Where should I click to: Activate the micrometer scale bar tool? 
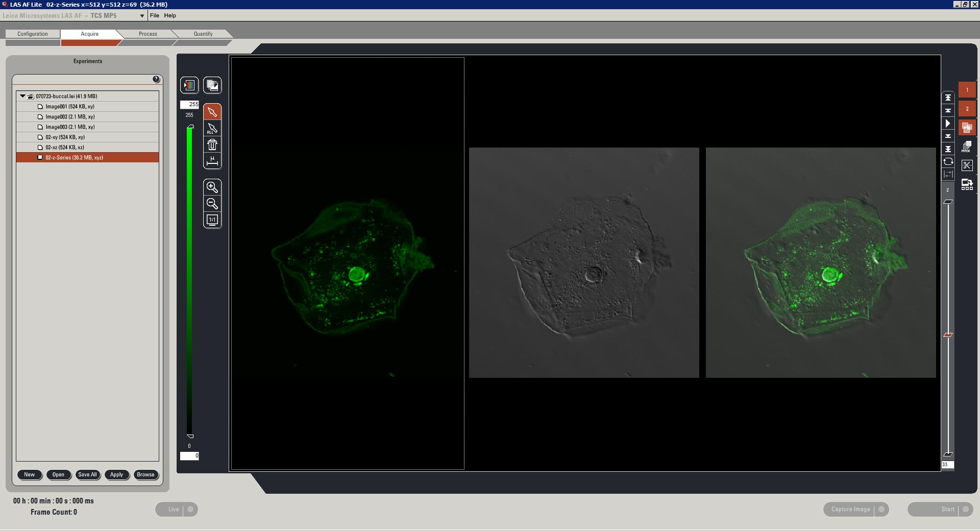(212, 161)
